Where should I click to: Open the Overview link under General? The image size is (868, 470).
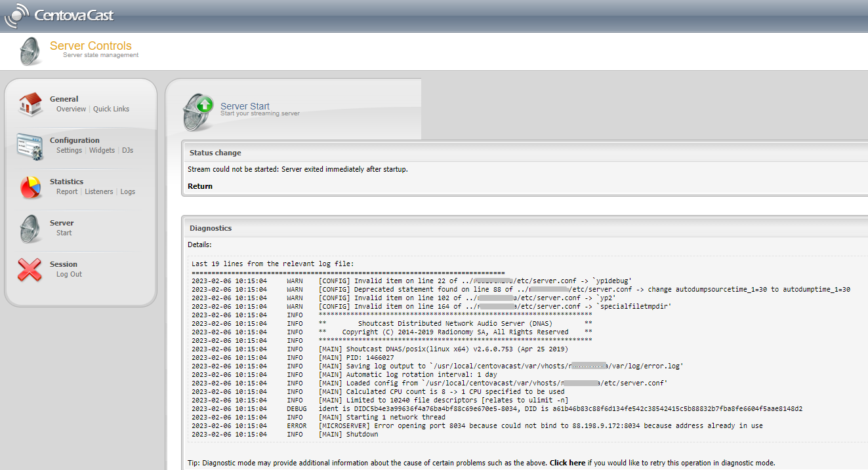coord(71,109)
